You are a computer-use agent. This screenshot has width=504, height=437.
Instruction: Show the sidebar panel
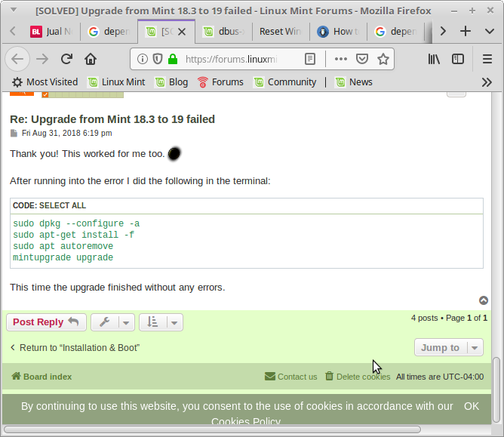coord(458,59)
